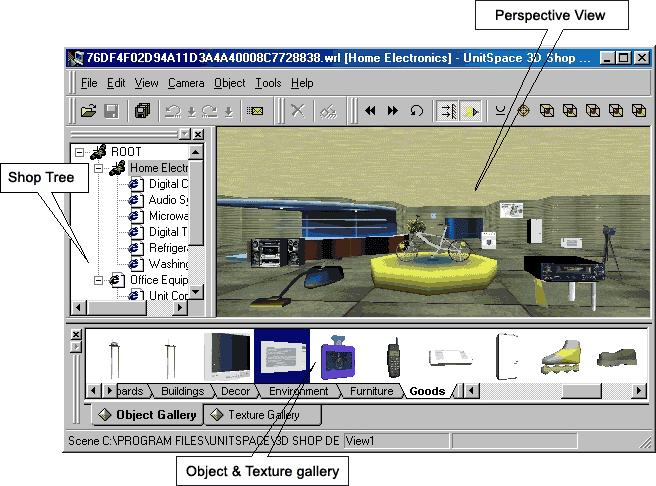Switch to the Goods gallery tab
This screenshot has width=656, height=486.
coord(427,391)
